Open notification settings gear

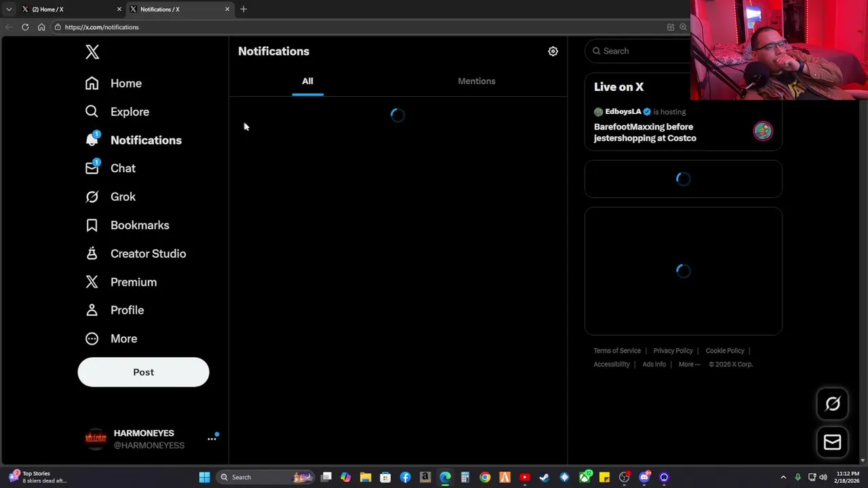(553, 52)
